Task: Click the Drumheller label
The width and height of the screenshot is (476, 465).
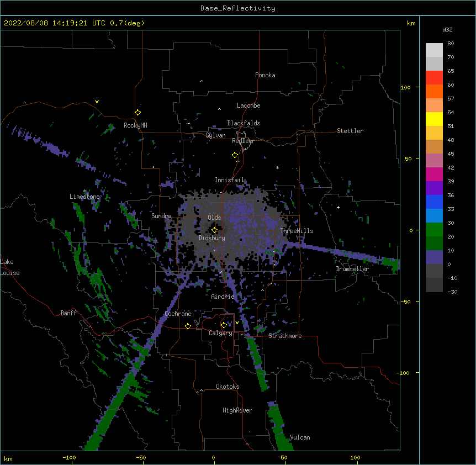Action: pyautogui.click(x=352, y=269)
